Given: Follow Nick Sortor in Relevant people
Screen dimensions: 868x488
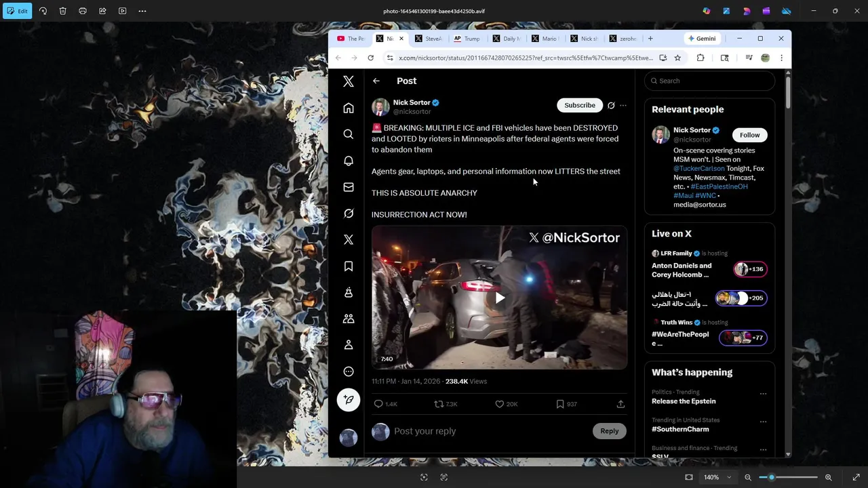Looking at the screenshot, I should [749, 135].
